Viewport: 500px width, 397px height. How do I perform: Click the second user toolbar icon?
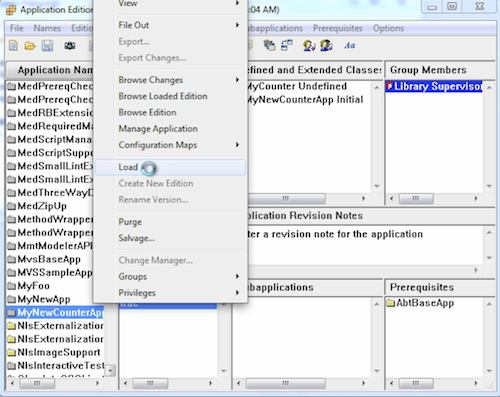coord(326,45)
